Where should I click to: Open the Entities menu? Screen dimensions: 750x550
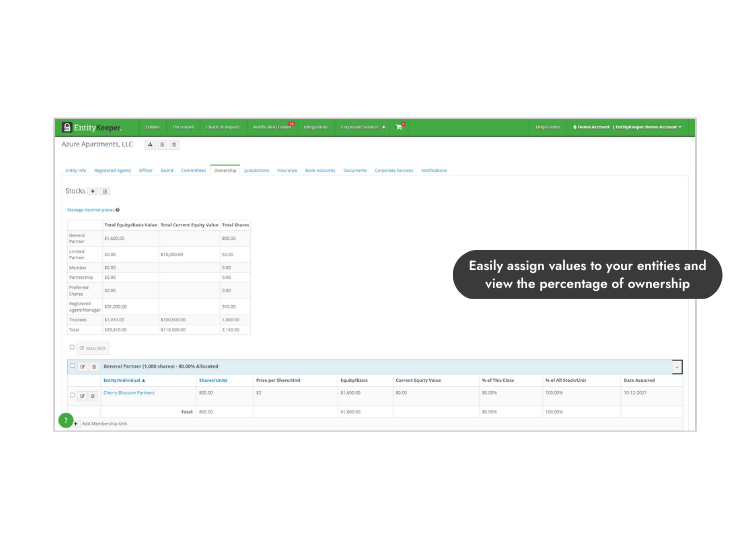coord(153,127)
